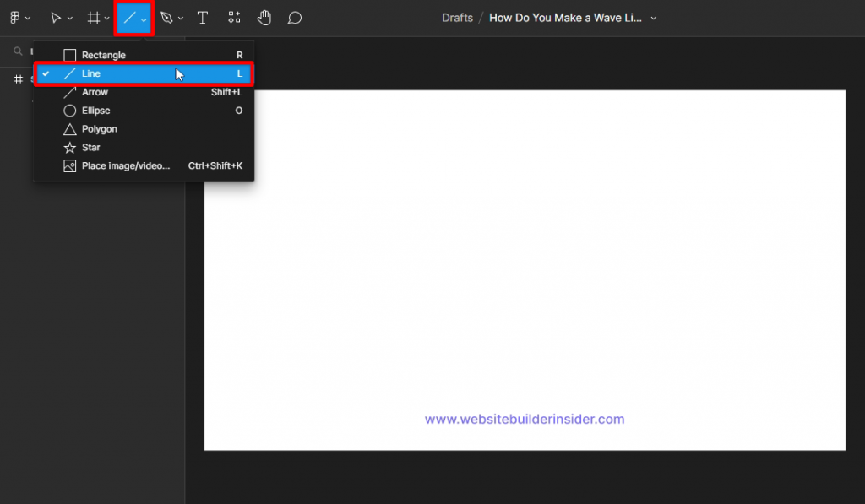The width and height of the screenshot is (865, 504).
Task: Select the Comment tool
Action: tap(294, 17)
